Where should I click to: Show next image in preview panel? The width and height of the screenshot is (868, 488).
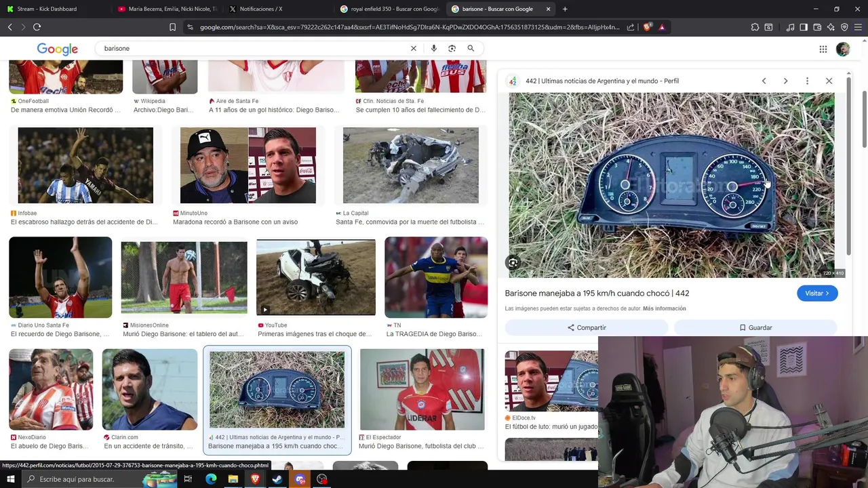[785, 81]
